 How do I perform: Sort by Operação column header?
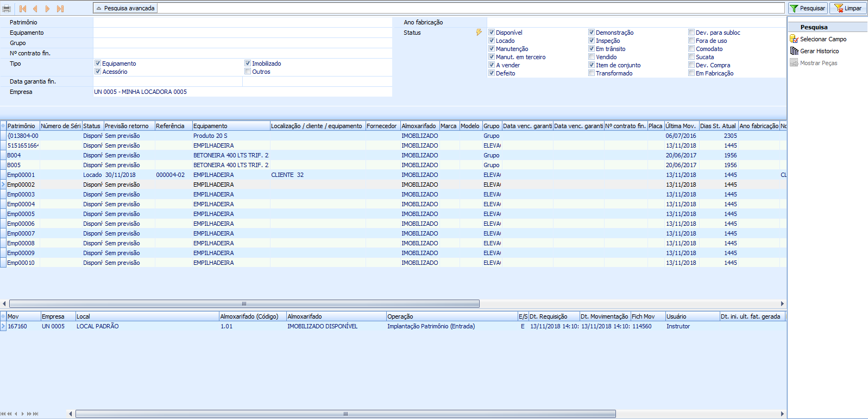pyautogui.click(x=451, y=316)
